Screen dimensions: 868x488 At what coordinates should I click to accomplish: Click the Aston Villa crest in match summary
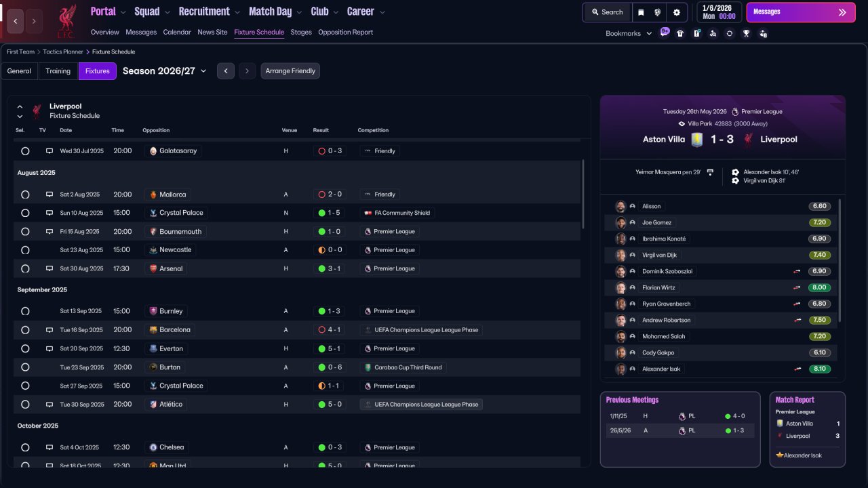point(696,140)
